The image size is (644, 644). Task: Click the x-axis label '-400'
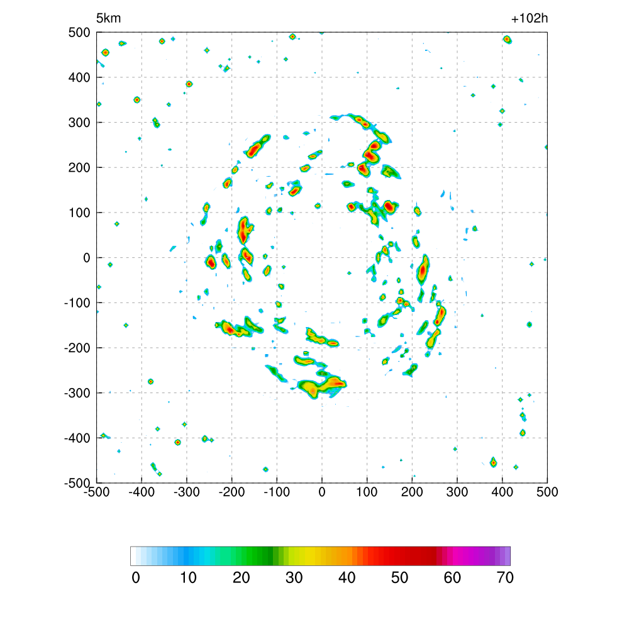pyautogui.click(x=142, y=492)
